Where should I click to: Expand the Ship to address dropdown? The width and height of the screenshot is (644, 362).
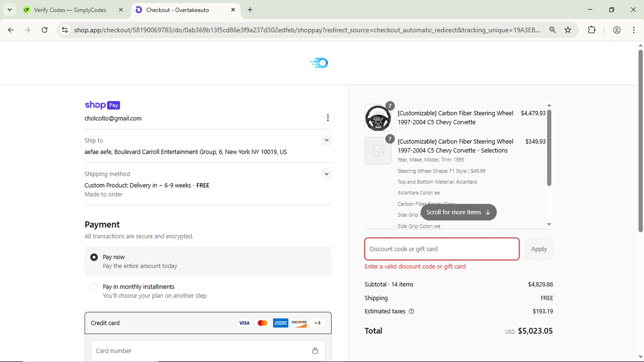(327, 140)
